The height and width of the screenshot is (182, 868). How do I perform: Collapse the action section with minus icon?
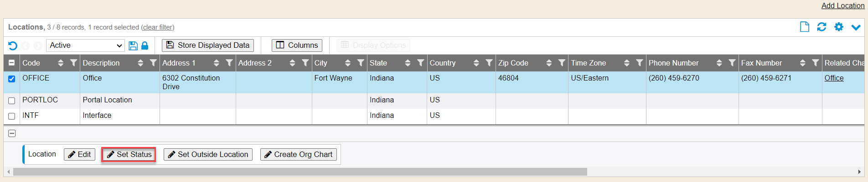tap(12, 133)
